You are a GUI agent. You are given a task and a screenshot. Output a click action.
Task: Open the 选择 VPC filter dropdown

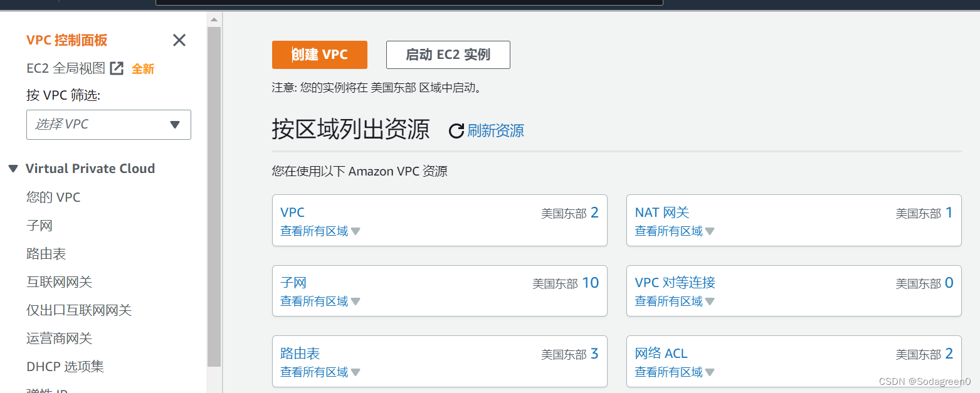108,125
